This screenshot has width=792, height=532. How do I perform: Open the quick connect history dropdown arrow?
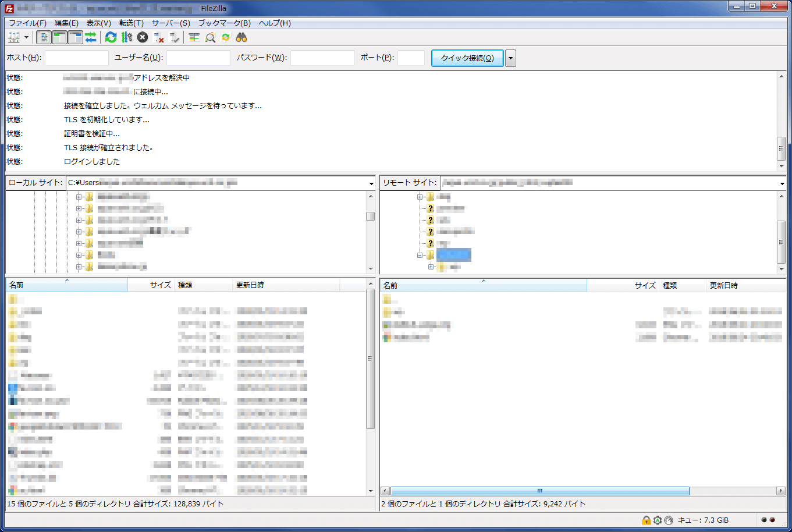coord(510,58)
